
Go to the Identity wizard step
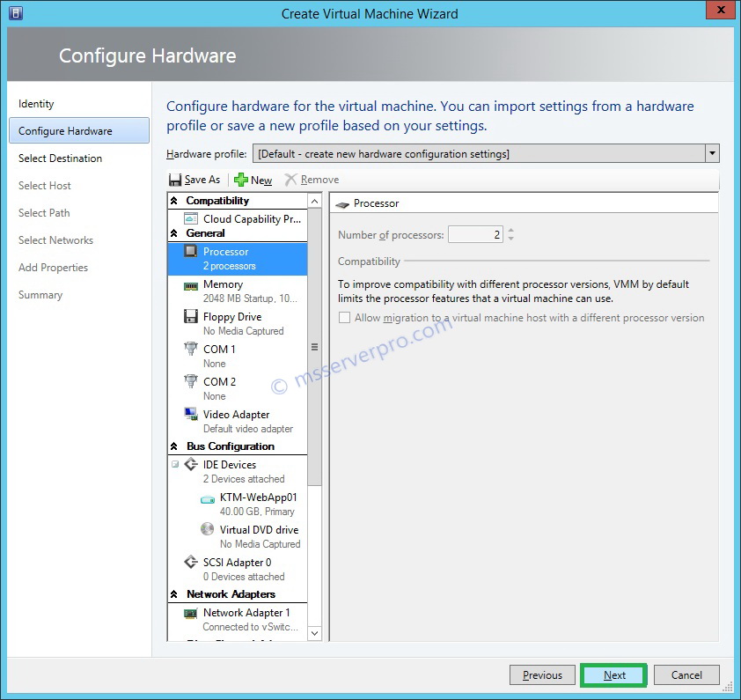(36, 104)
